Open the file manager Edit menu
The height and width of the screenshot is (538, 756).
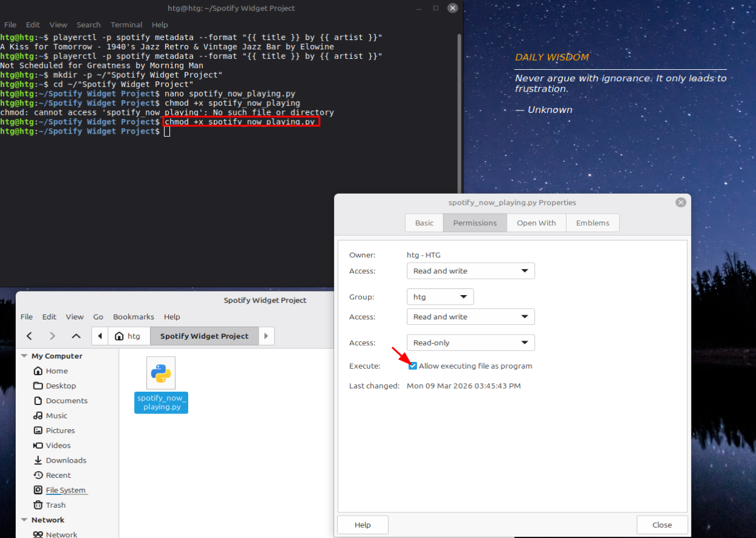[x=49, y=317]
